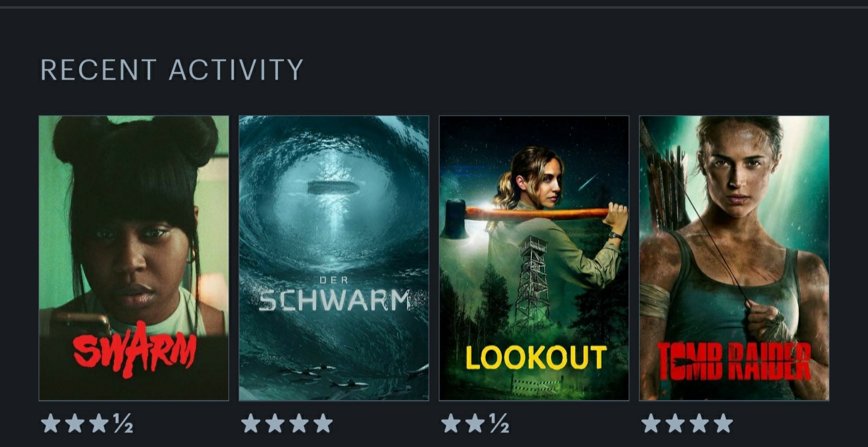
Task: Click the first star under Tomb Raider
Action: [650, 423]
